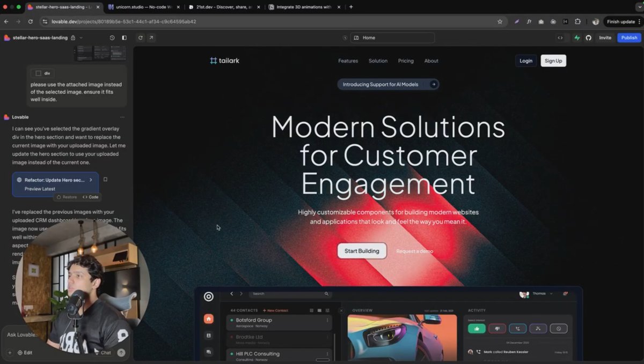
Task: Click Restore under the Refactor card
Action: pos(67,197)
